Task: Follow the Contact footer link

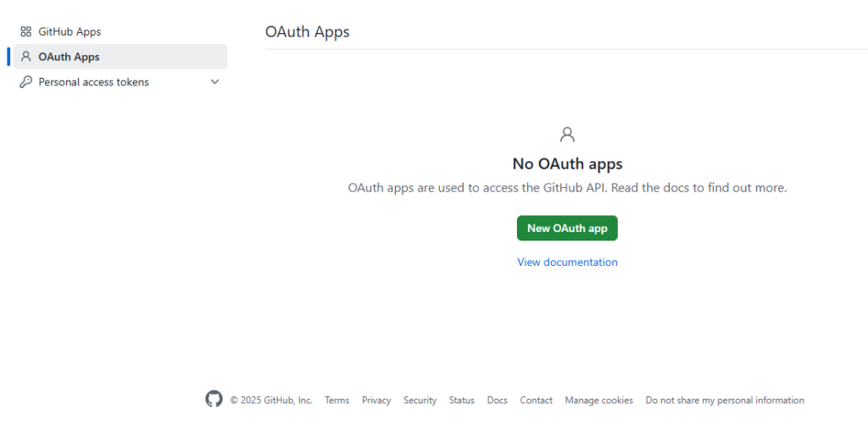Action: click(537, 400)
